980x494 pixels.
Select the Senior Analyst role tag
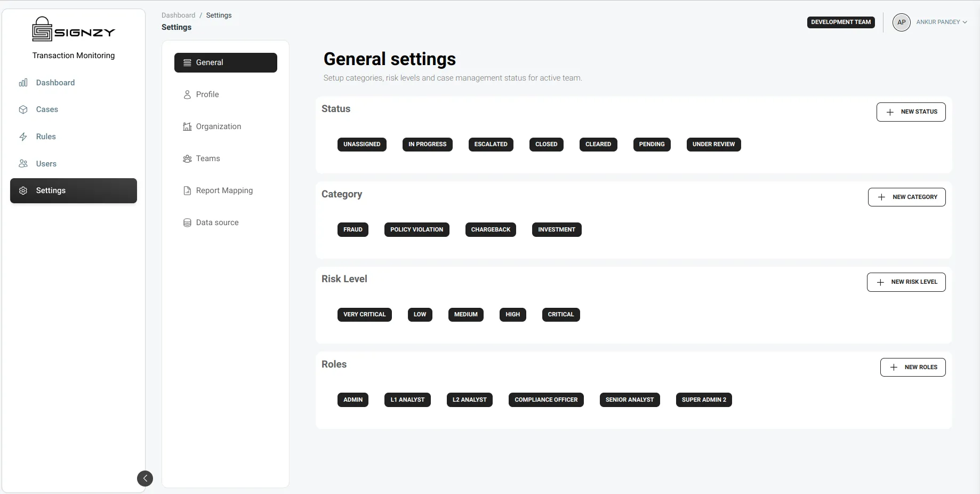click(630, 400)
